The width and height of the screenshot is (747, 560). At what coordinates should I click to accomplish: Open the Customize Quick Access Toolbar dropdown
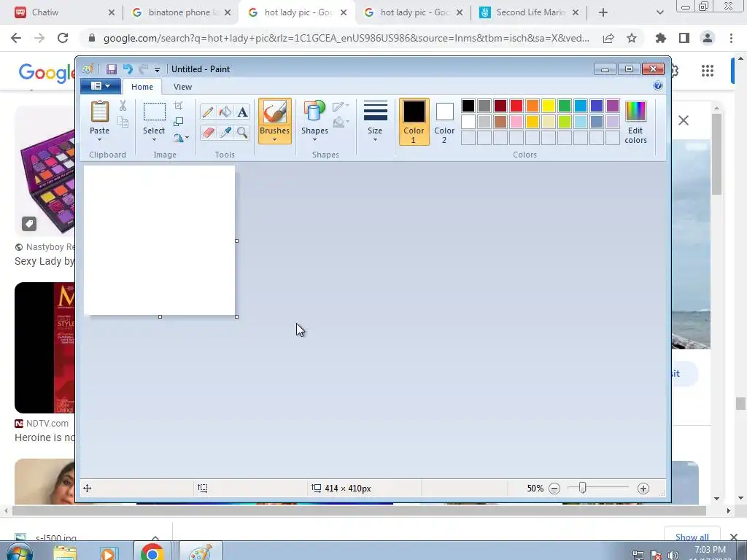point(158,69)
